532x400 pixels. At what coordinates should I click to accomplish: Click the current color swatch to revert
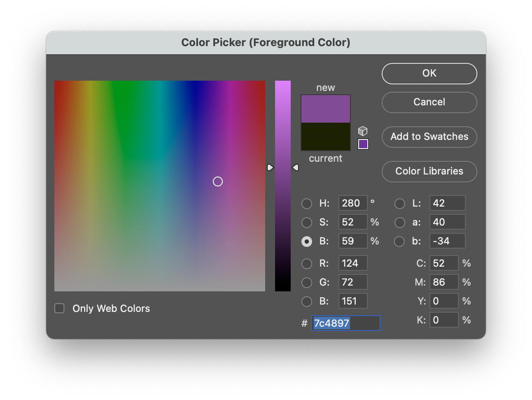325,137
